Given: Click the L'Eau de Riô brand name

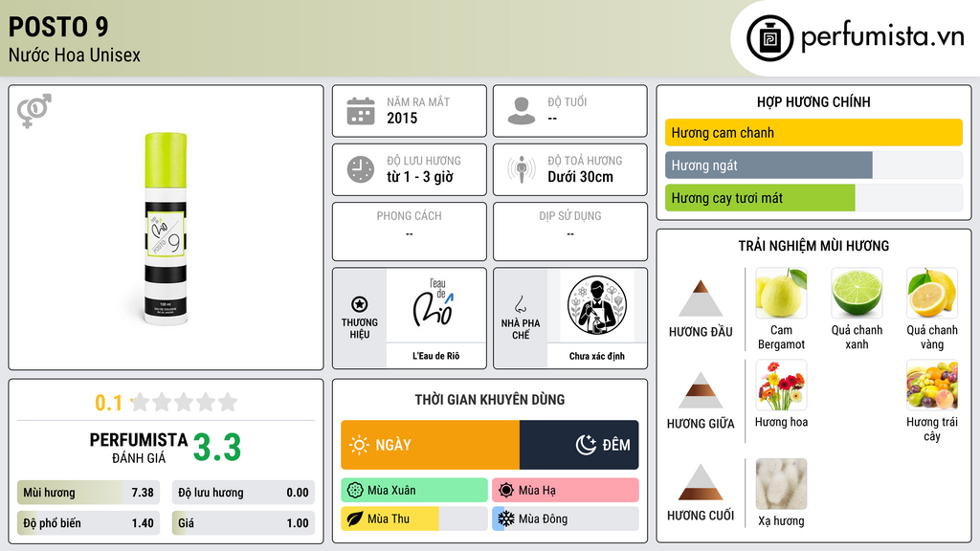Looking at the screenshot, I should tap(435, 356).
